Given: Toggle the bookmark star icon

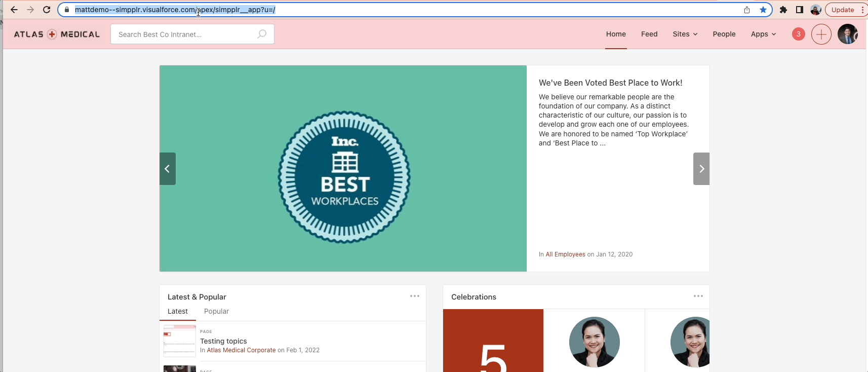Looking at the screenshot, I should pyautogui.click(x=763, y=10).
